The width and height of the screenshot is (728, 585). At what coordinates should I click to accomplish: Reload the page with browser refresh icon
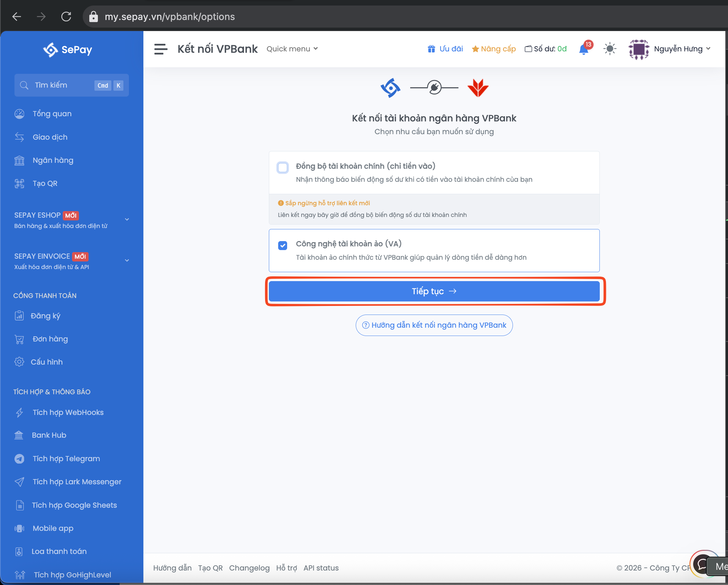(66, 17)
